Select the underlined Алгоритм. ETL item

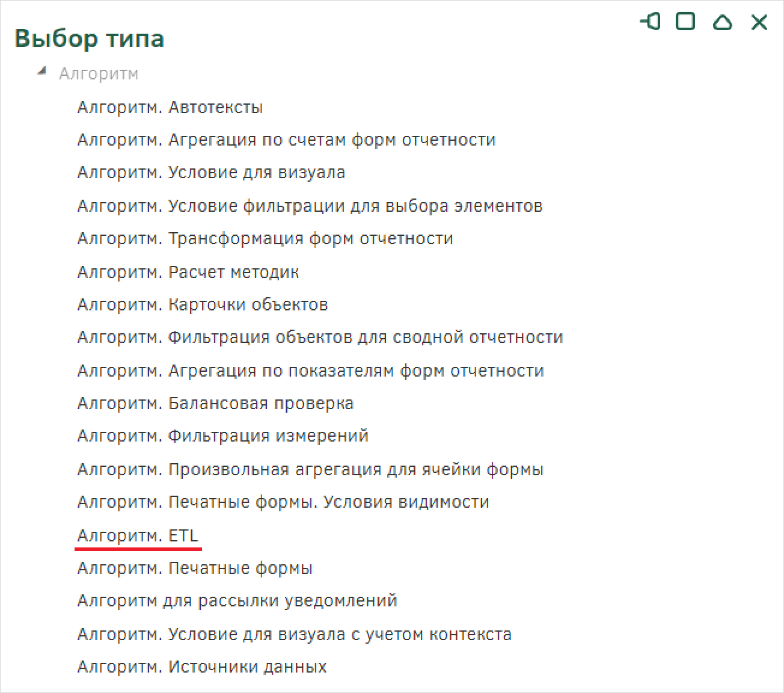click(x=138, y=535)
